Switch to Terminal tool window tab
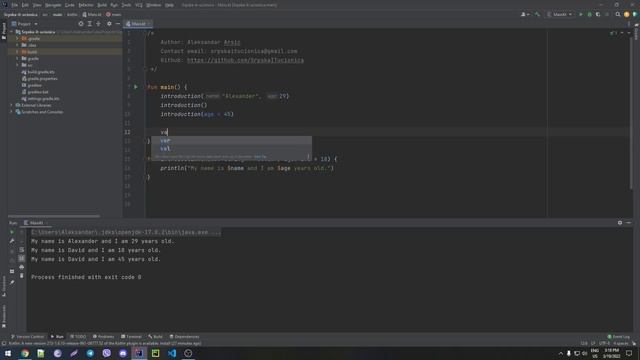This screenshot has width=640, height=360. (131, 337)
